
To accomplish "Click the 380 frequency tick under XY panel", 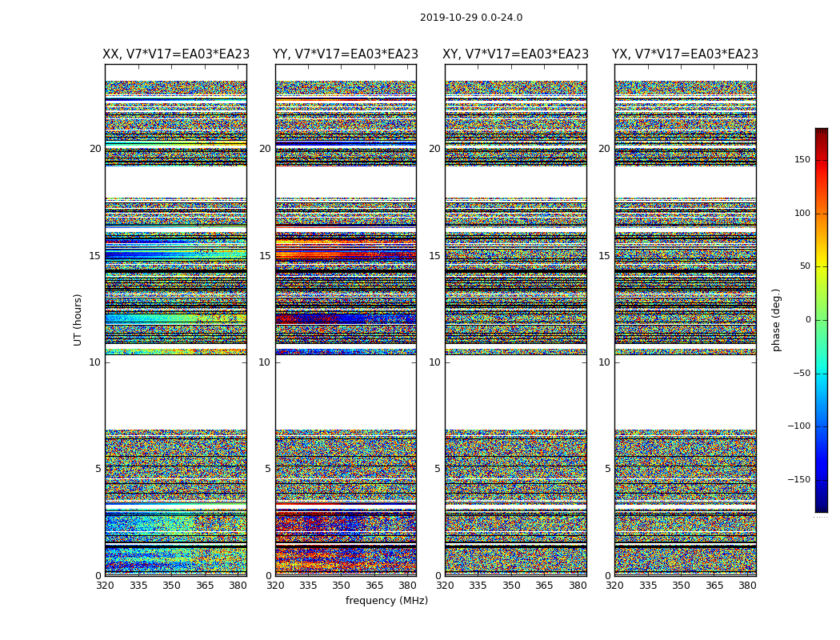I will point(578,586).
